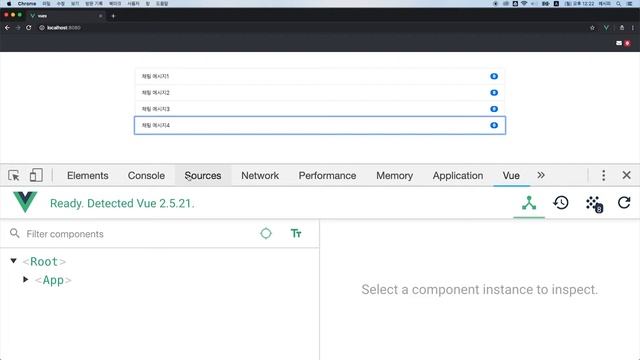Click the mail icon below the toolbar
The width and height of the screenshot is (640, 360).
[619, 43]
